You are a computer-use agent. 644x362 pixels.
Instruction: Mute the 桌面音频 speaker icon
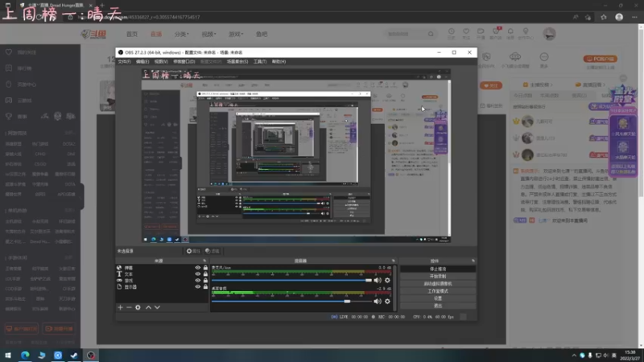[378, 301]
